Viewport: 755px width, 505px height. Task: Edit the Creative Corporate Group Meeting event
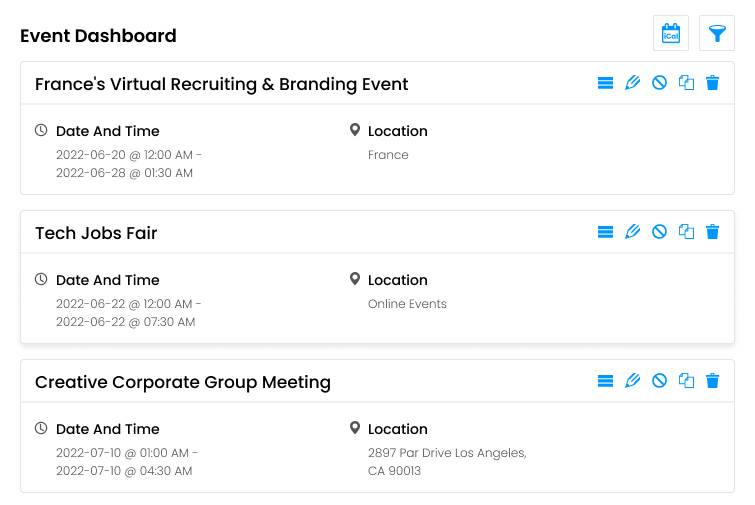(x=632, y=381)
